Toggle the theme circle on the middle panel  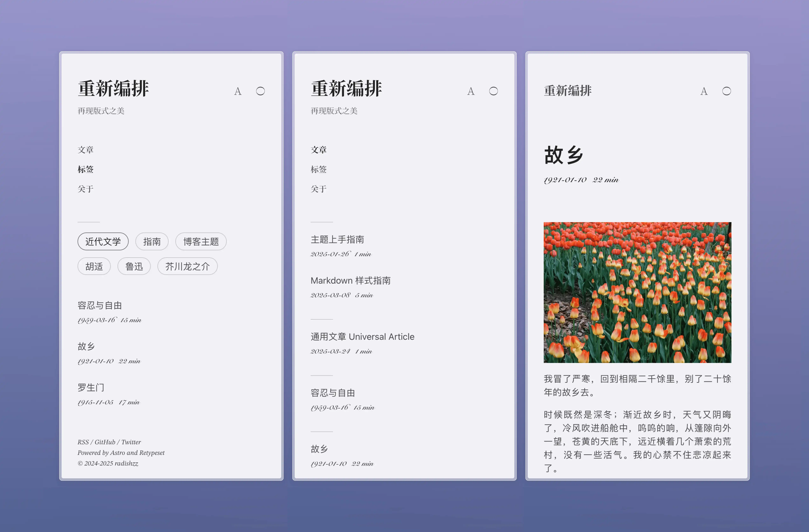coord(494,91)
